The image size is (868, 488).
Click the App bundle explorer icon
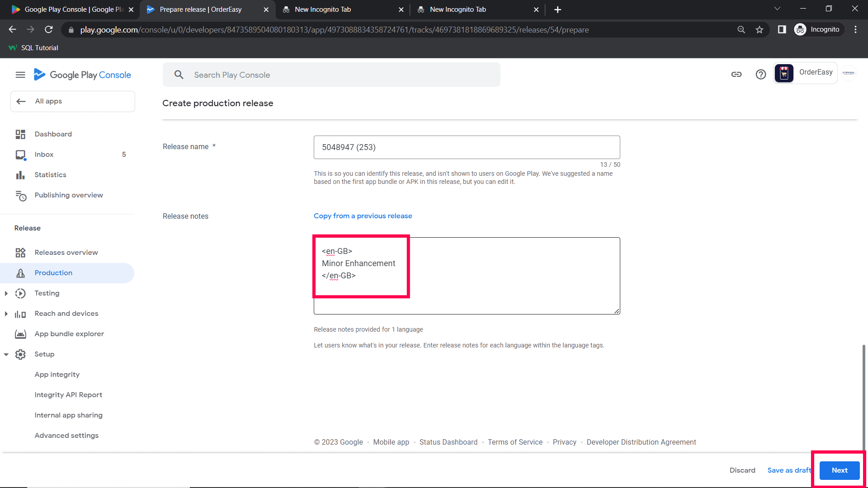coord(20,334)
